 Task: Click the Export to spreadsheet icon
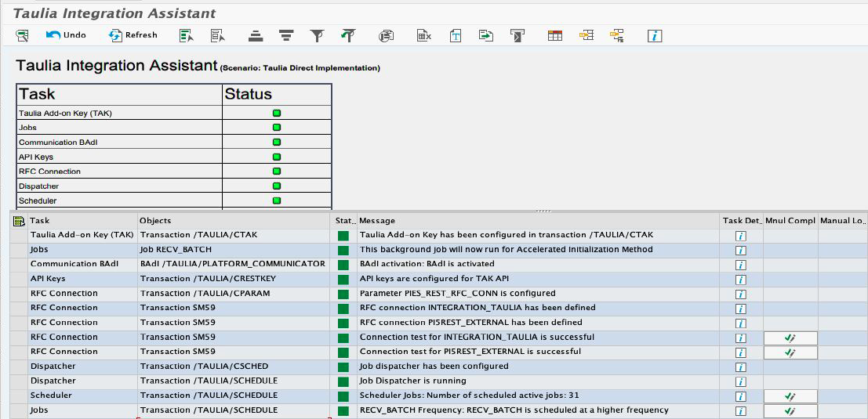[424, 36]
